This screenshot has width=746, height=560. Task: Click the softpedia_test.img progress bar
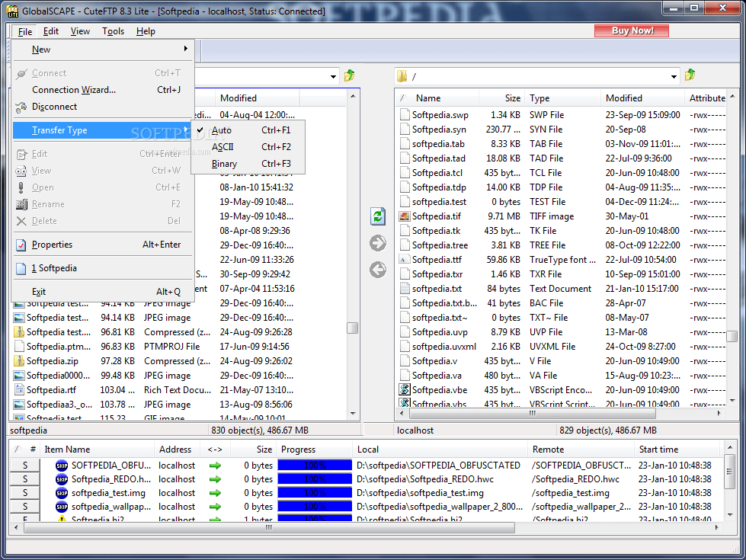[x=315, y=493]
